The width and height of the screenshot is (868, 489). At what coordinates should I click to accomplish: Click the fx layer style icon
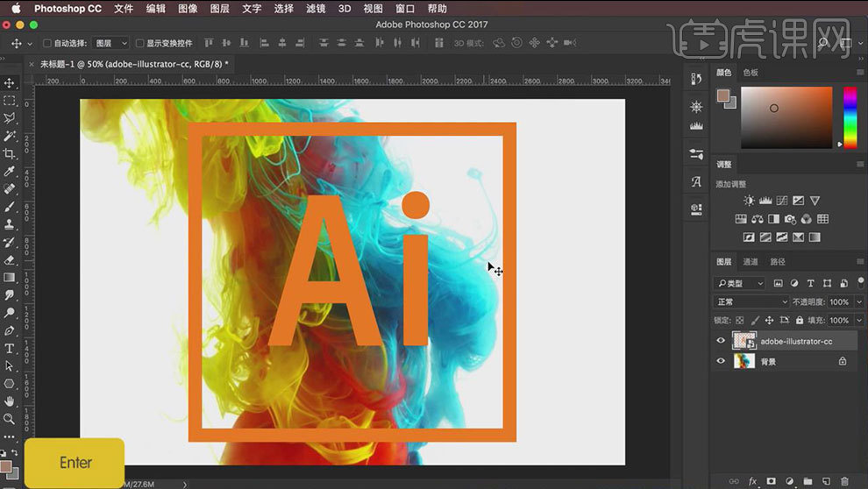pyautogui.click(x=752, y=481)
